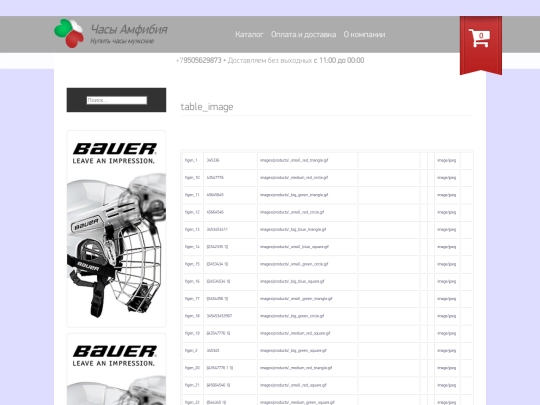Click the second Bauer banner

[116, 369]
